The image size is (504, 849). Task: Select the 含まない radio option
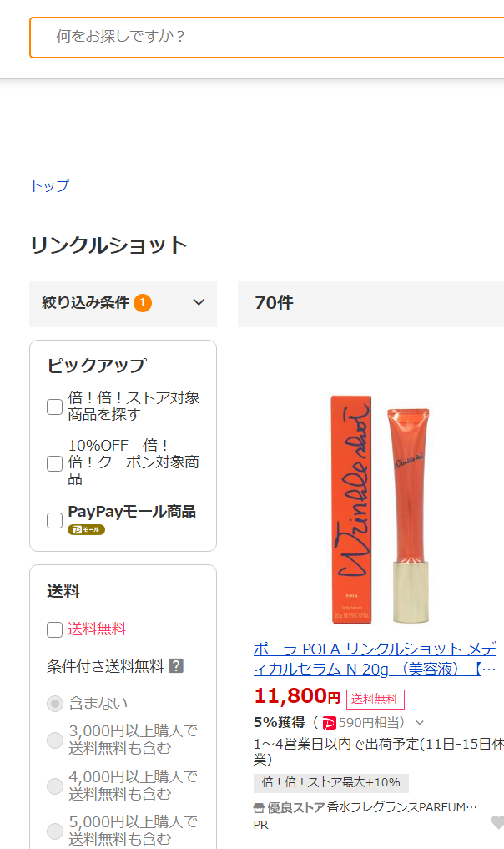click(x=55, y=704)
